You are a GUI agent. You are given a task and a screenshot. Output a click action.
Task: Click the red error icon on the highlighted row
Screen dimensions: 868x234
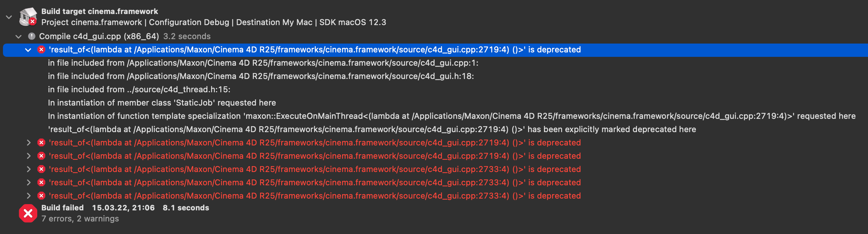click(x=41, y=49)
